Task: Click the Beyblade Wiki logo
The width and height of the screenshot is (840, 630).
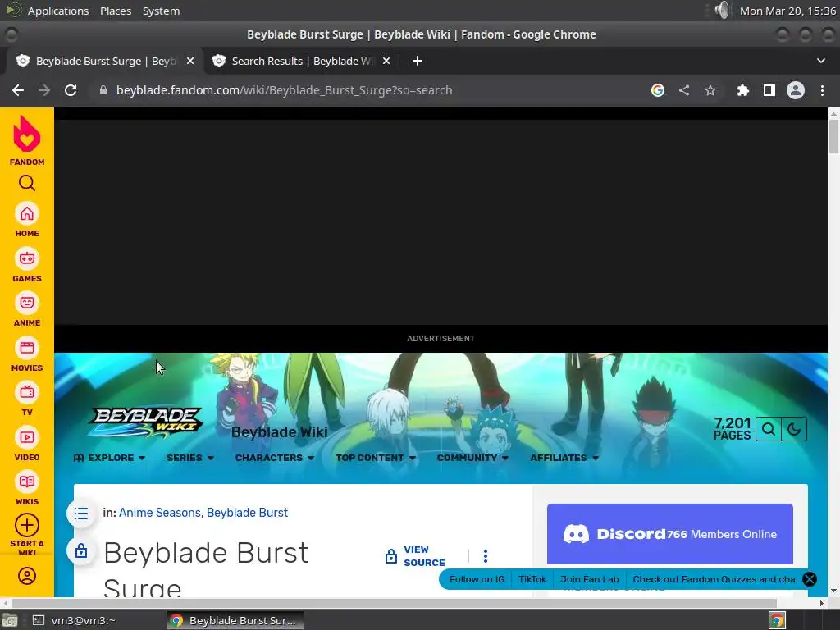Action: 145,422
